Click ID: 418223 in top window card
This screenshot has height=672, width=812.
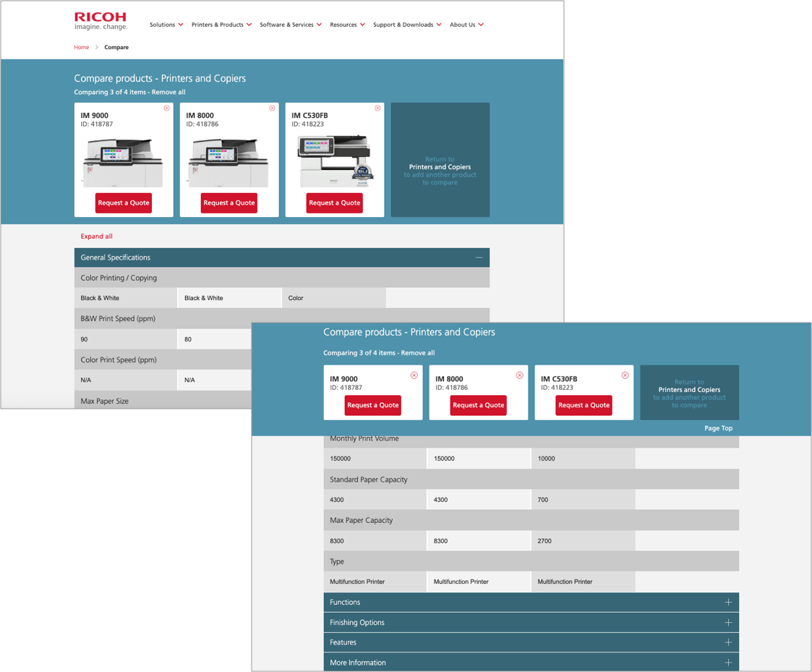(307, 124)
